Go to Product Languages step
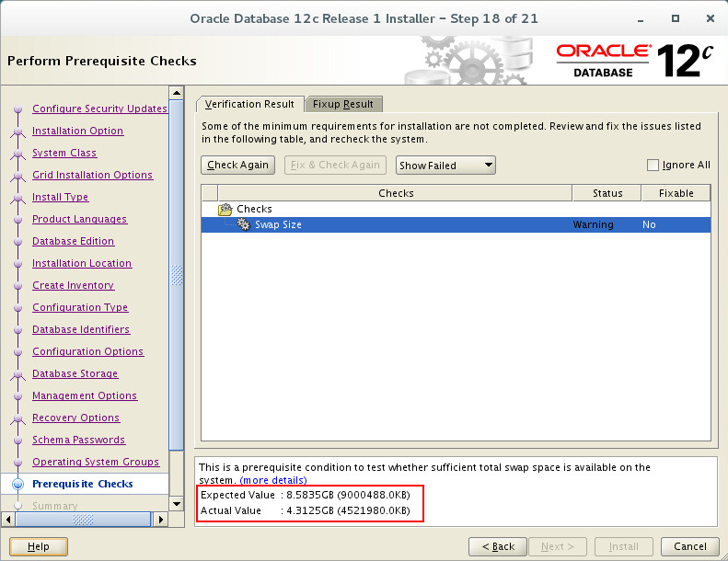 tap(79, 219)
